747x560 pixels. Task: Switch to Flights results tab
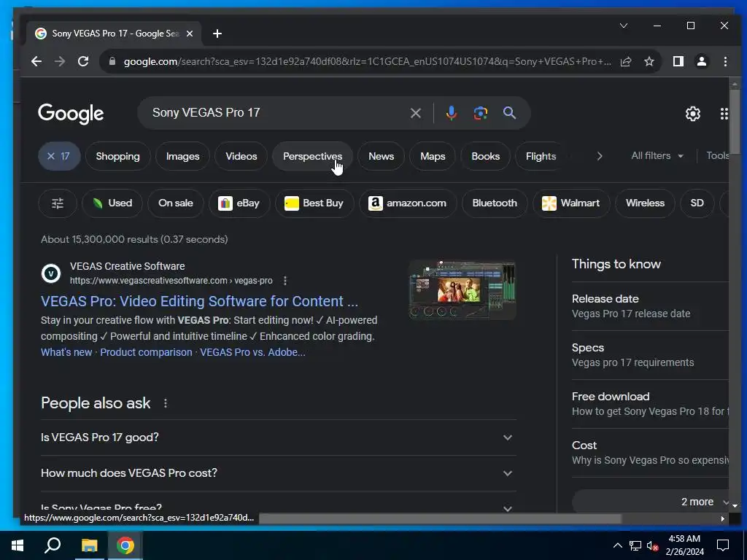(x=541, y=156)
